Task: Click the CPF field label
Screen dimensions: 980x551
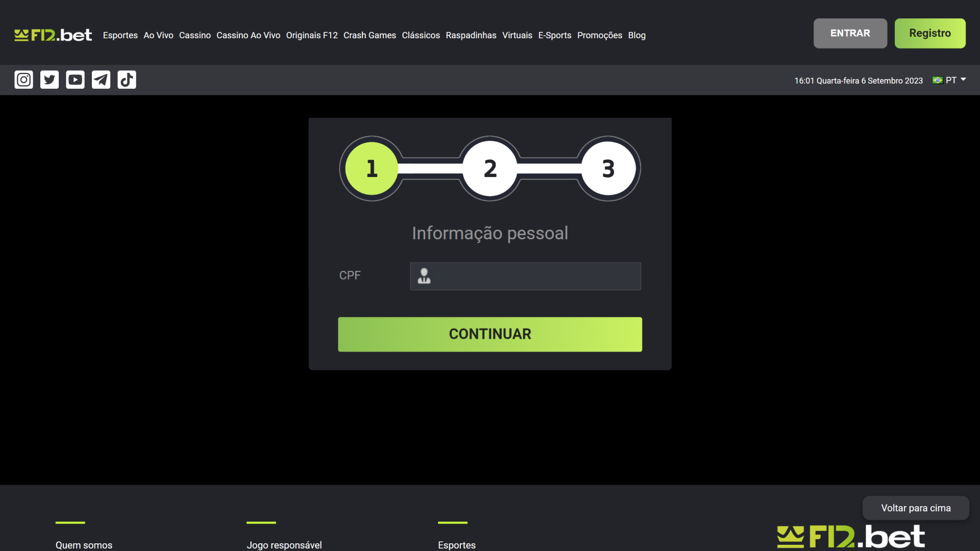Action: pyautogui.click(x=350, y=275)
